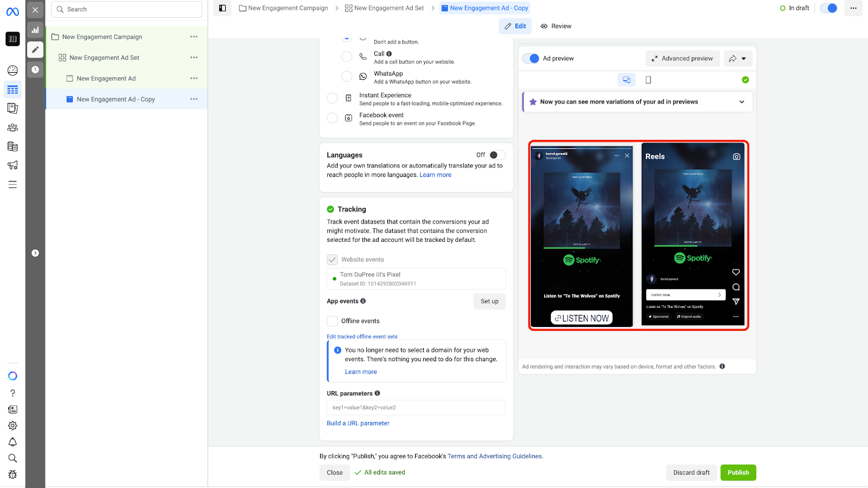868x488 pixels.
Task: Open the campaigns table grid icon
Action: pos(12,89)
